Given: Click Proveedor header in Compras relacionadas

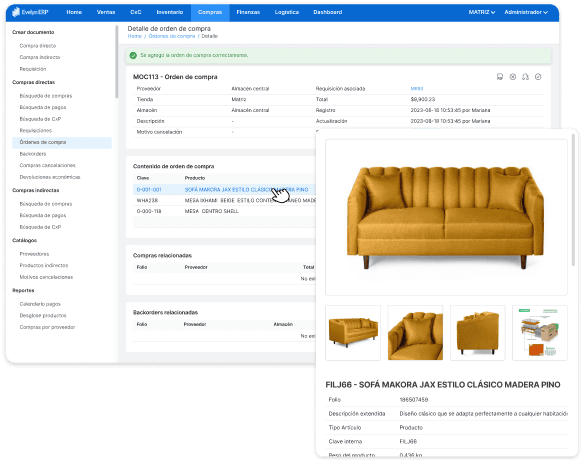Looking at the screenshot, I should [x=196, y=267].
